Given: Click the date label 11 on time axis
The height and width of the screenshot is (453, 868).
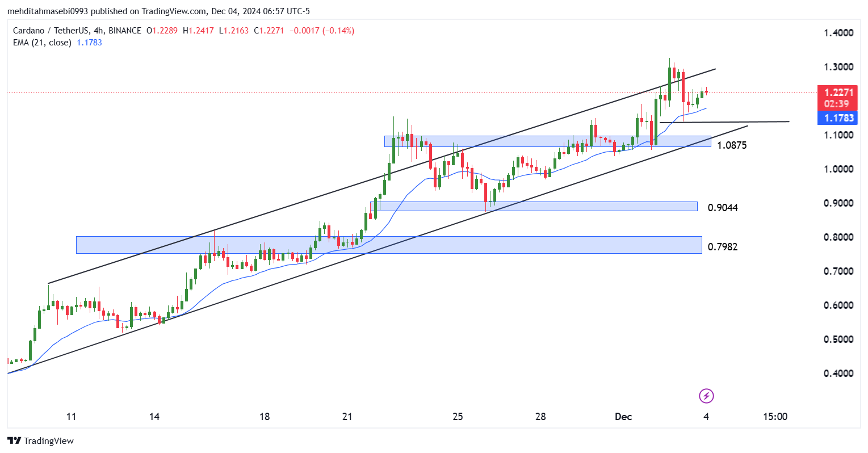Looking at the screenshot, I should click(71, 417).
